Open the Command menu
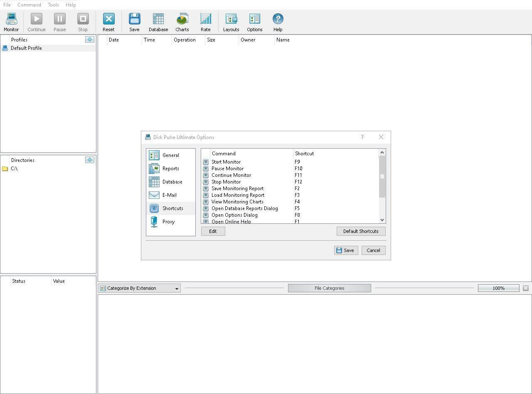The height and width of the screenshot is (394, 532). point(29,5)
